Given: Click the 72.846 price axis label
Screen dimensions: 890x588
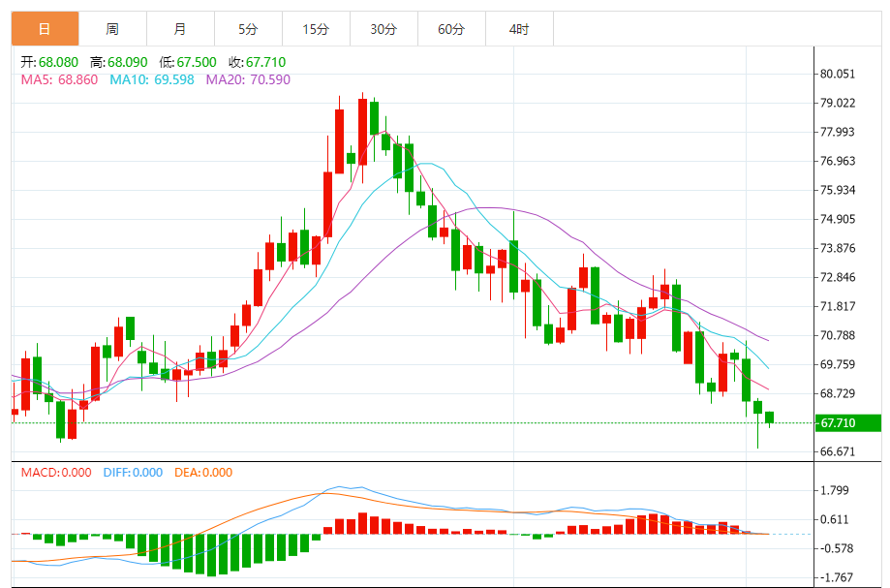Looking at the screenshot, I should coord(838,277).
